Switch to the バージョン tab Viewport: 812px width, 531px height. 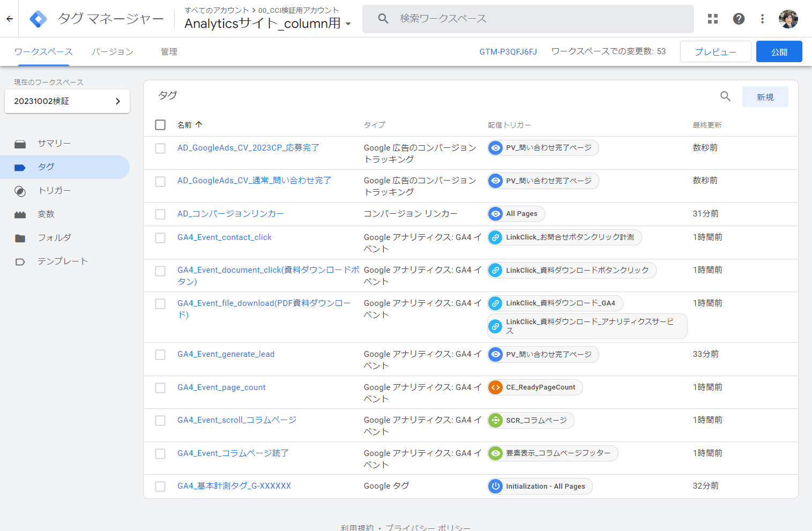112,52
